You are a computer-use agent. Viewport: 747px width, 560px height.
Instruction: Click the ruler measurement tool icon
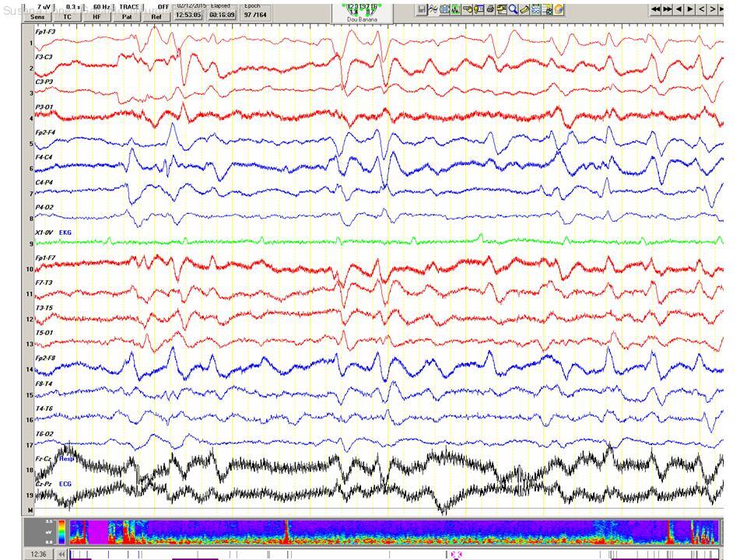point(525,10)
